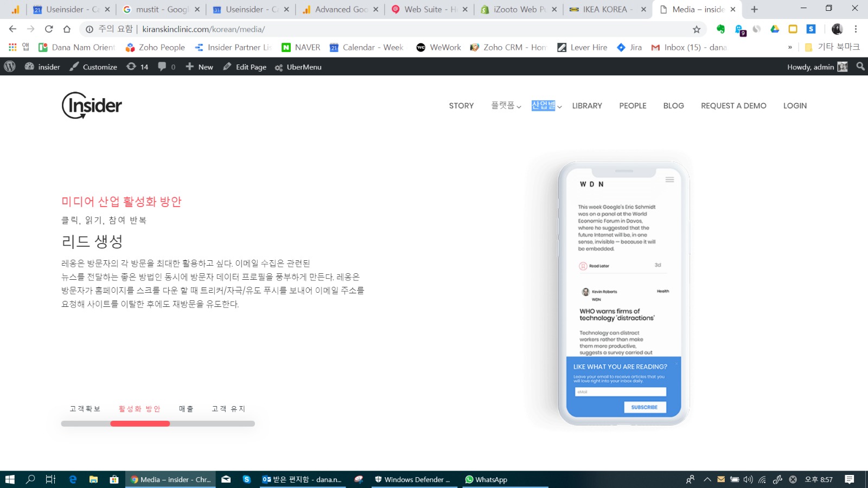The image size is (868, 488).
Task: Open WhatsApp from the taskbar
Action: pos(486,479)
